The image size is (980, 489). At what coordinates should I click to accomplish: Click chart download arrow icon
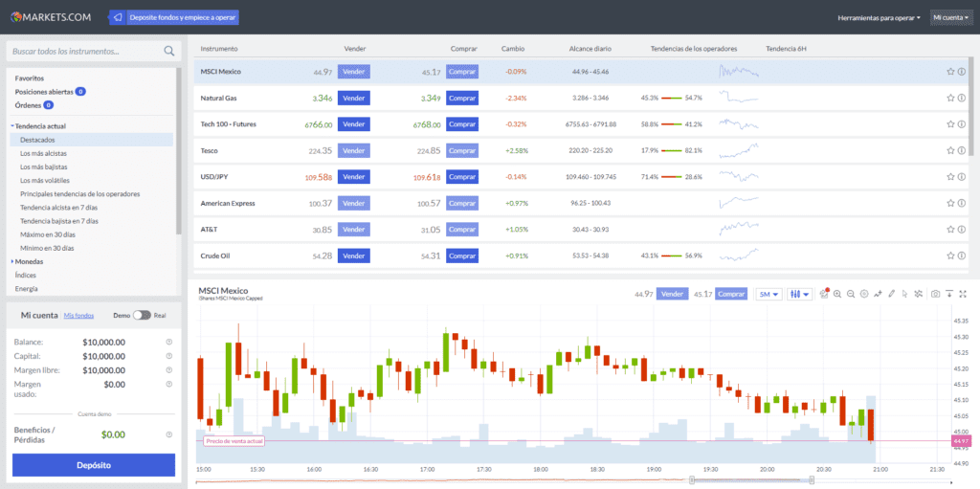[949, 294]
